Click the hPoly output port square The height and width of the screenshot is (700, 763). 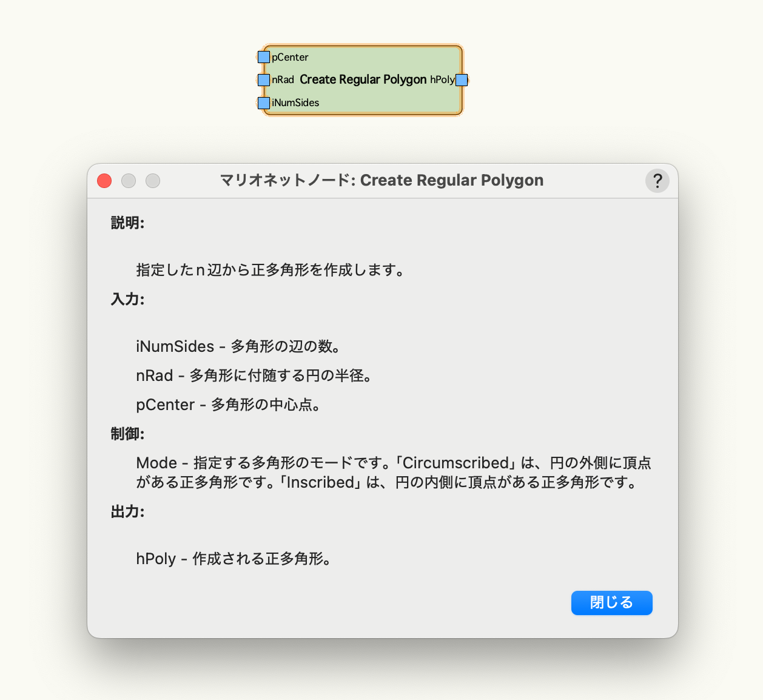click(462, 79)
